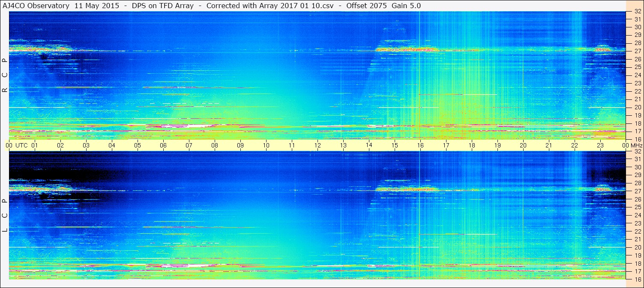Click the 27 MHz label on RCP frequency scale

pyautogui.click(x=638, y=51)
